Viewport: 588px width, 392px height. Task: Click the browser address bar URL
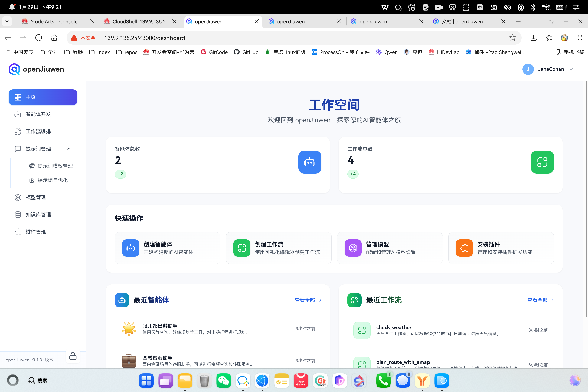pyautogui.click(x=145, y=38)
